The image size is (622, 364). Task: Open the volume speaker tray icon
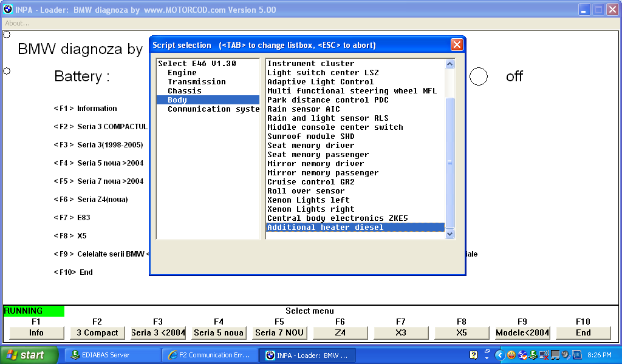coord(565,355)
